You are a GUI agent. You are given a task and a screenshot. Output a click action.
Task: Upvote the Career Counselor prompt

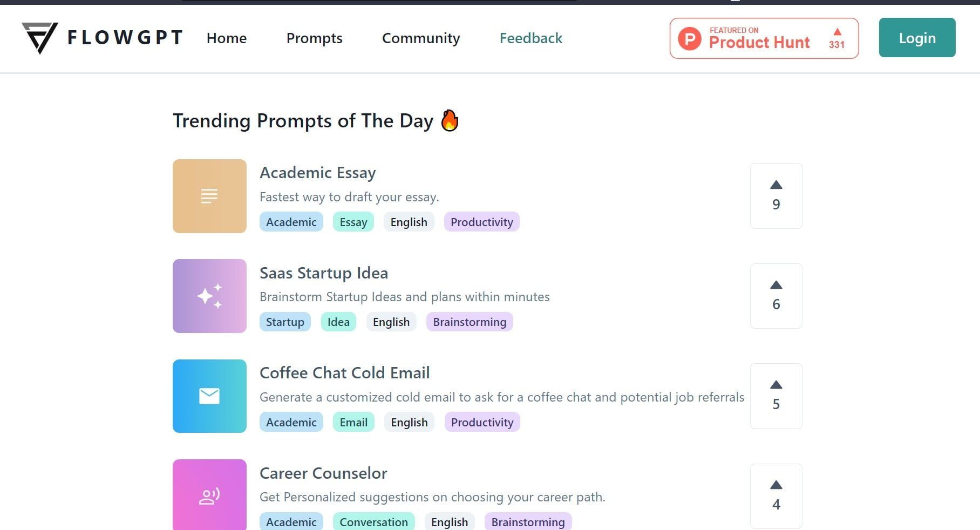click(776, 496)
